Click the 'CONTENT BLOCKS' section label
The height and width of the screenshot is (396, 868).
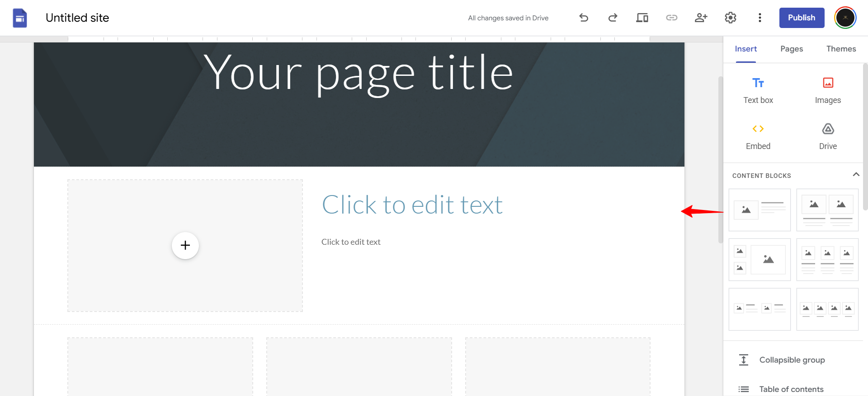[x=761, y=176]
